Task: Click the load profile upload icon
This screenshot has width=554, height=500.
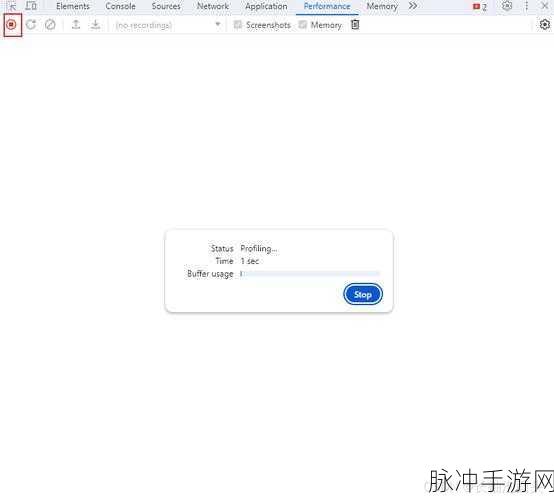Action: click(x=76, y=24)
